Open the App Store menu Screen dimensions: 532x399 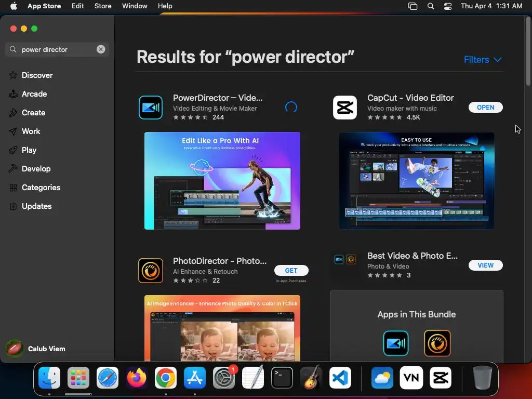(x=44, y=6)
